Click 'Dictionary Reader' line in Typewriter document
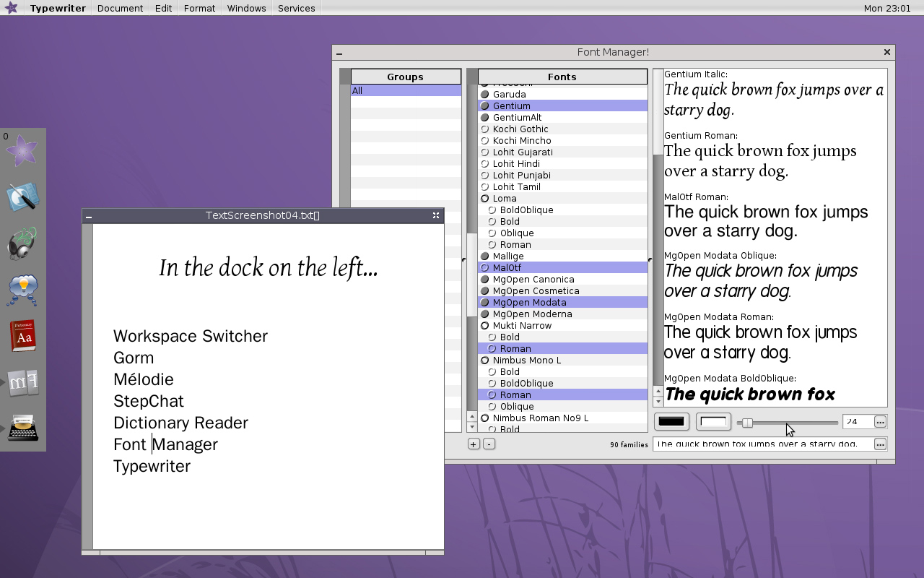This screenshot has width=924, height=578. coord(180,423)
